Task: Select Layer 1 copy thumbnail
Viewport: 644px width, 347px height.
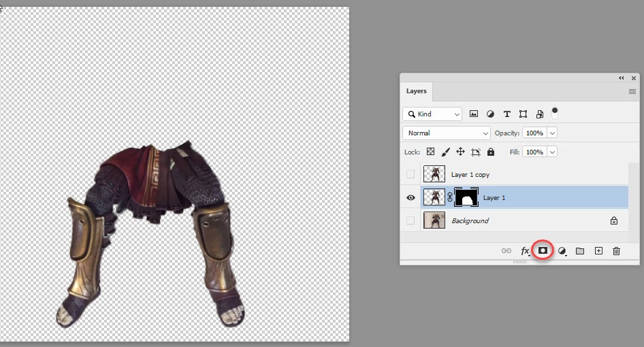Action: tap(434, 174)
